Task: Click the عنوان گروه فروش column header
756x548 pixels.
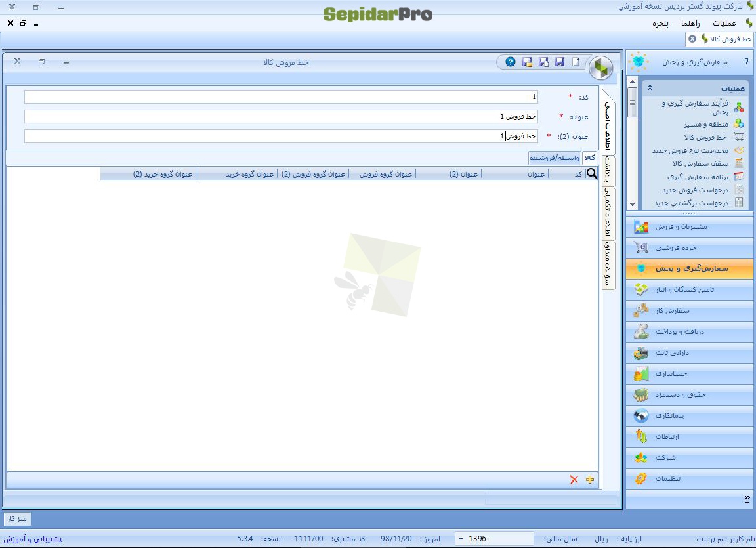Action: pyautogui.click(x=383, y=174)
